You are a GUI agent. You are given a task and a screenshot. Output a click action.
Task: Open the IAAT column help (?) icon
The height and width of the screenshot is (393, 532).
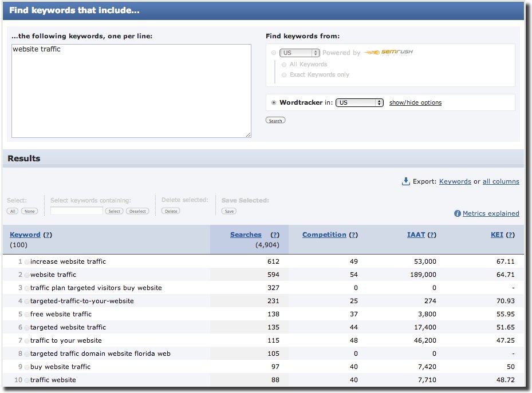pyautogui.click(x=431, y=235)
